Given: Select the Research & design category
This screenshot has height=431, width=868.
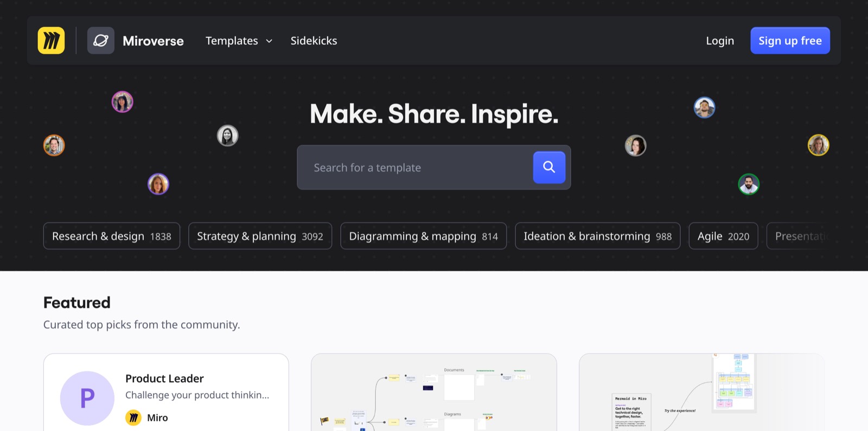Looking at the screenshot, I should (112, 236).
